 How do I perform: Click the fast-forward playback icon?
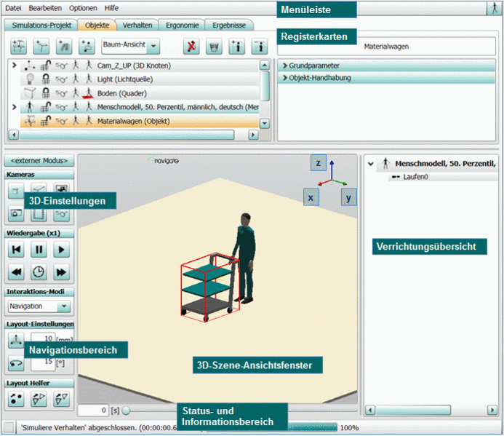(62, 273)
